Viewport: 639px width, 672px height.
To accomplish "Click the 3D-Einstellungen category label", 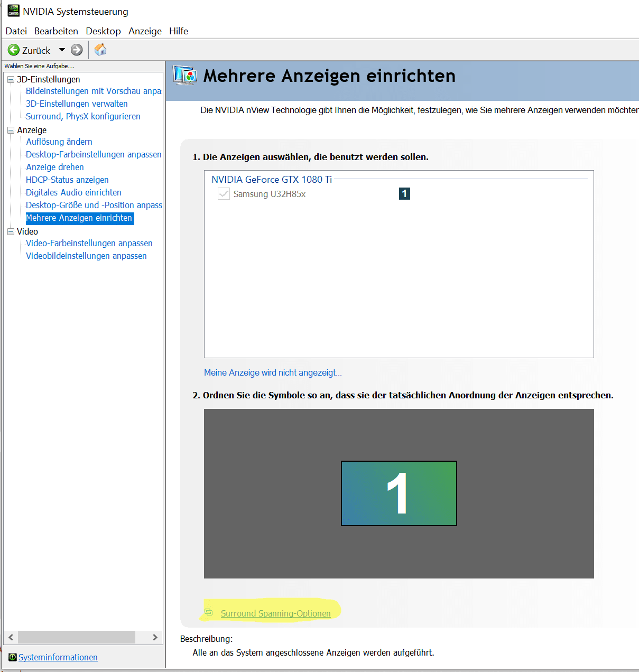I will tap(49, 79).
